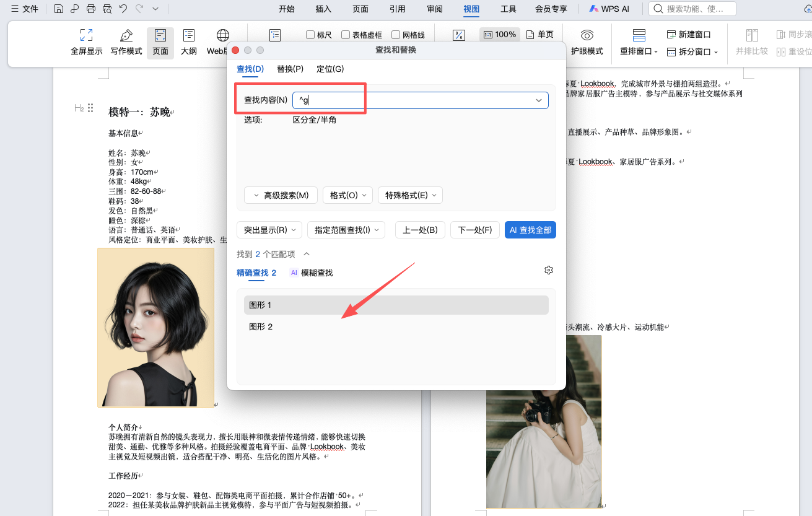Open split window (拆分窗口) dropdown
Image resolution: width=812 pixels, height=516 pixels.
click(692, 52)
